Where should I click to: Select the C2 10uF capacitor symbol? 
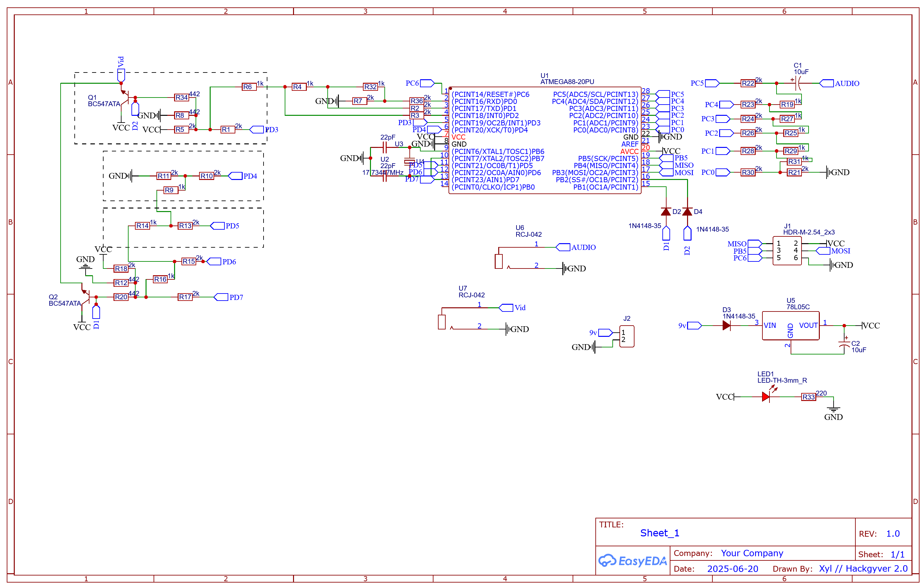(x=844, y=344)
